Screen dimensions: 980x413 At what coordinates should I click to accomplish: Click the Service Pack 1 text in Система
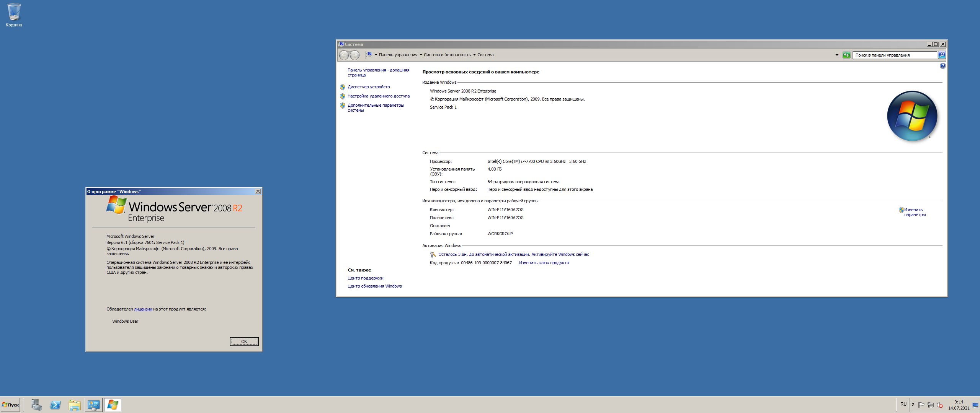[x=443, y=107]
